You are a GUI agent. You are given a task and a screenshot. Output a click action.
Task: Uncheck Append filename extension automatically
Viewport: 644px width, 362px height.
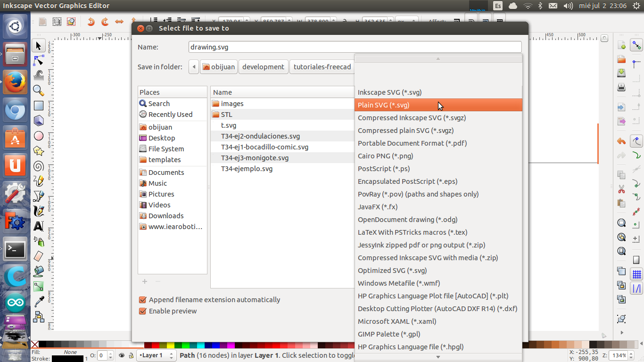[142, 300]
